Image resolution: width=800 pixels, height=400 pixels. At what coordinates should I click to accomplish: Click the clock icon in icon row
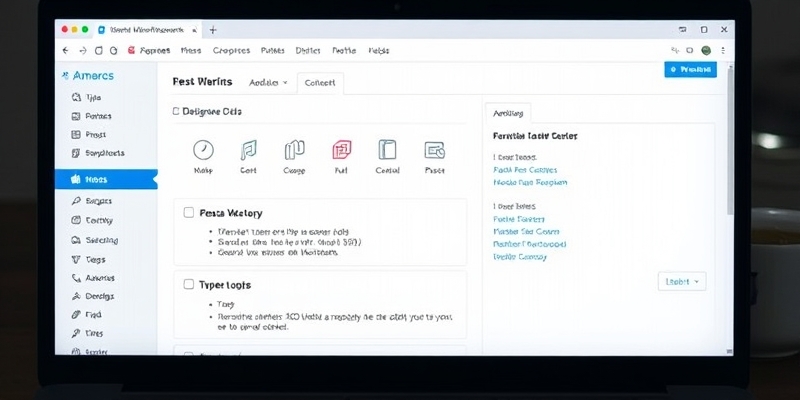(x=203, y=150)
